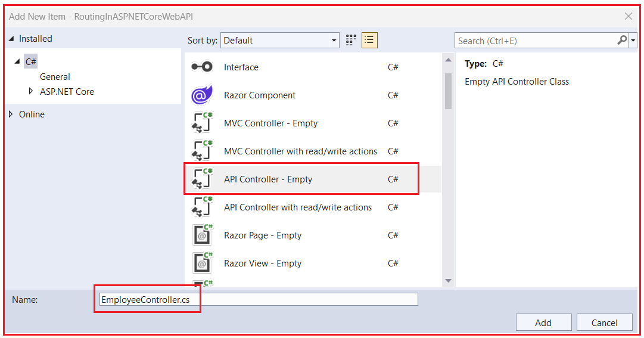This screenshot has height=338, width=644.
Task: Click the Search (Ctrl+E) input box
Action: (x=536, y=41)
